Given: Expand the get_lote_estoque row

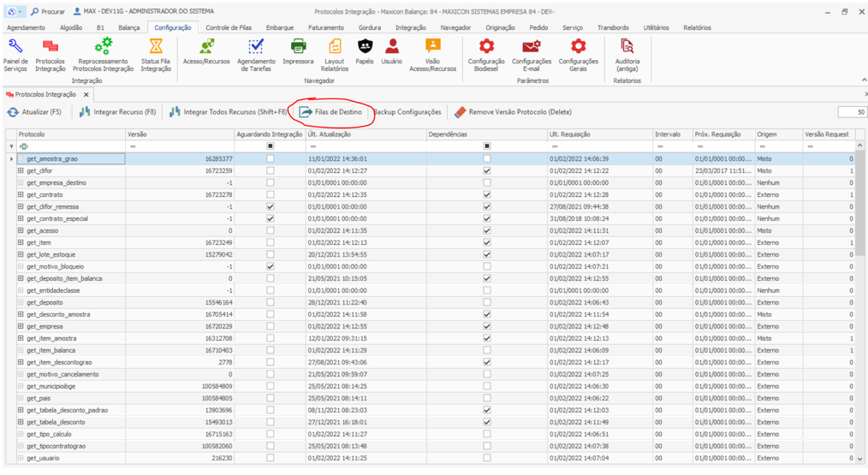Looking at the screenshot, I should coord(21,255).
